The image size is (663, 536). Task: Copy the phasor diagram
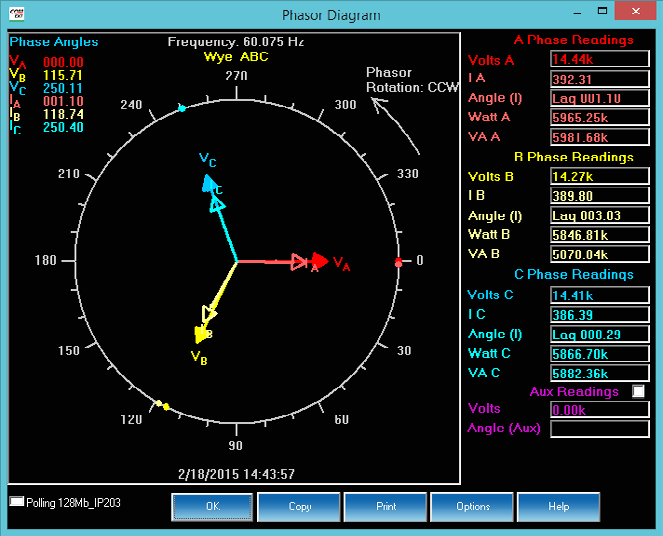click(x=299, y=506)
